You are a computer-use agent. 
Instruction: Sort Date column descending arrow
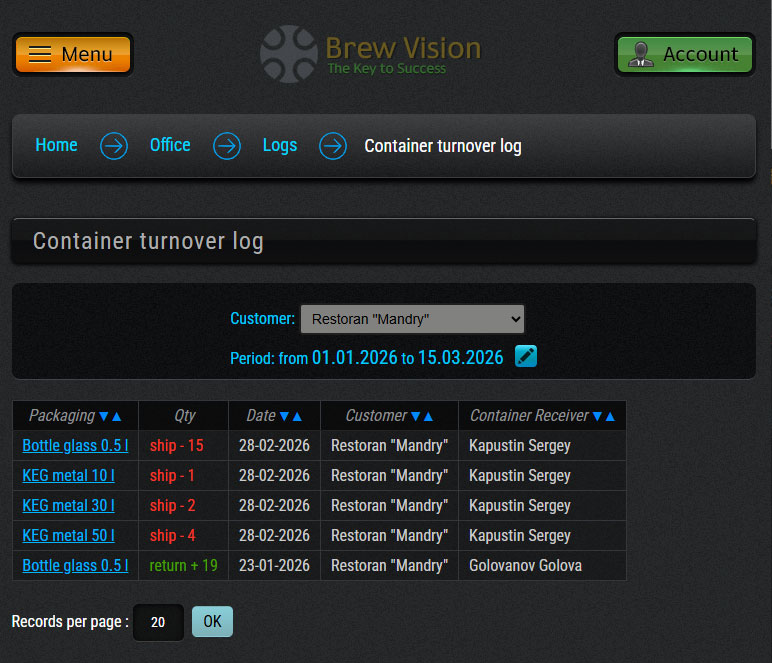pyautogui.click(x=284, y=416)
